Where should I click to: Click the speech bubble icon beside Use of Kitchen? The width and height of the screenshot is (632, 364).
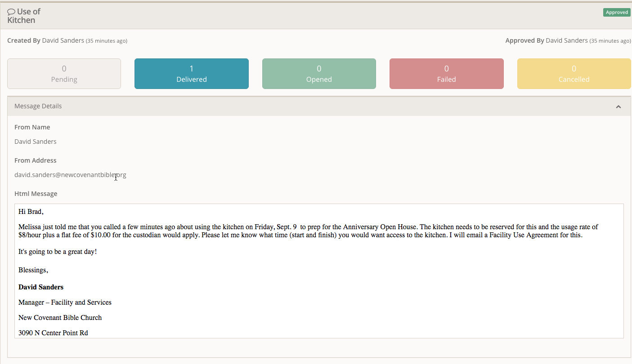[11, 12]
